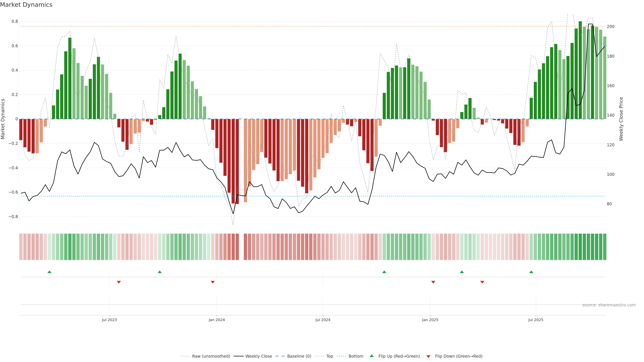The width and height of the screenshot is (644, 362).
Task: Click the source: sharemaestro.com text
Action: [609, 305]
